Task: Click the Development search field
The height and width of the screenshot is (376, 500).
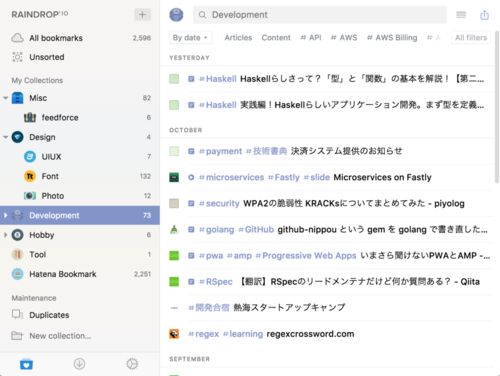Action: 320,15
